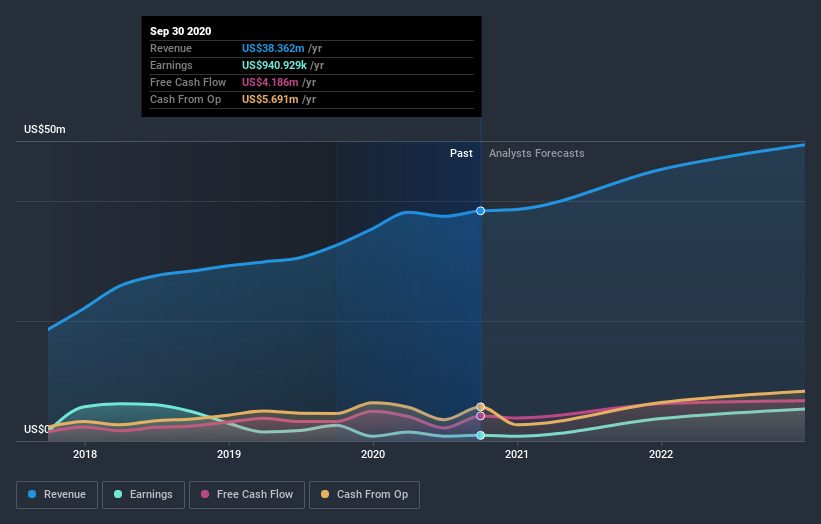Click the 2019 axis label
This screenshot has width=821, height=524.
coord(229,454)
